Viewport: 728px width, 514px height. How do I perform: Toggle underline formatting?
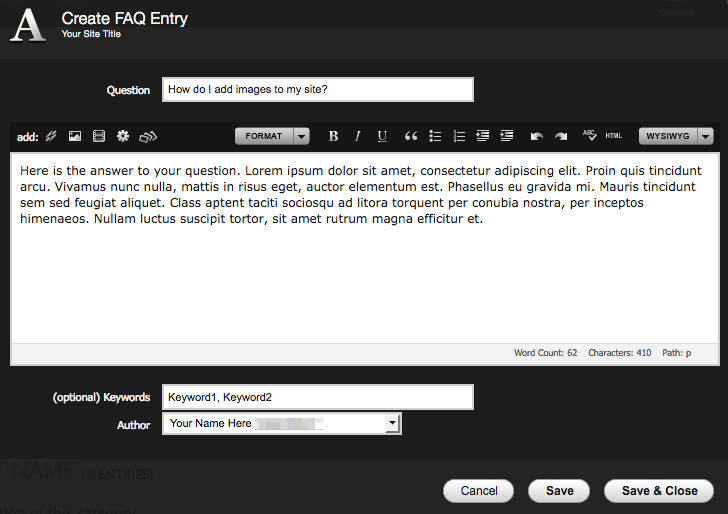pyautogui.click(x=382, y=136)
